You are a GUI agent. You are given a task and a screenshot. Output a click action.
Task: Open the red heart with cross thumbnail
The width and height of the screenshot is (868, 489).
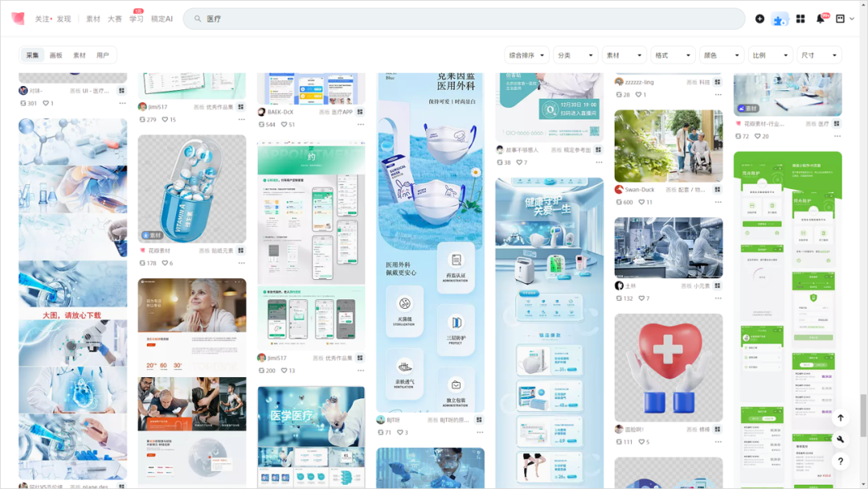[668, 368]
